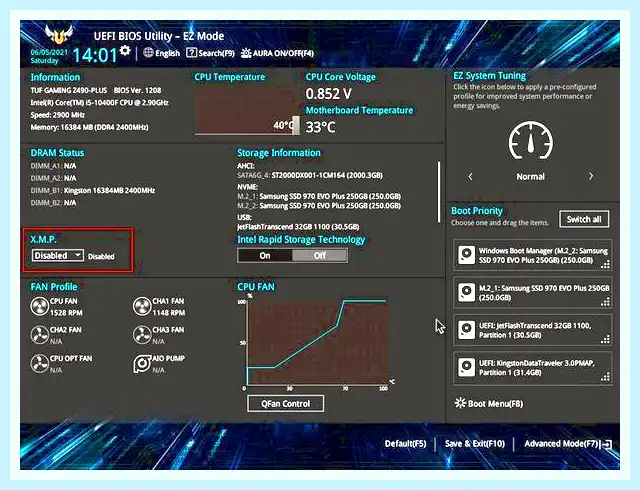Click the CPU fan curve graph
640x490 pixels.
(x=318, y=343)
